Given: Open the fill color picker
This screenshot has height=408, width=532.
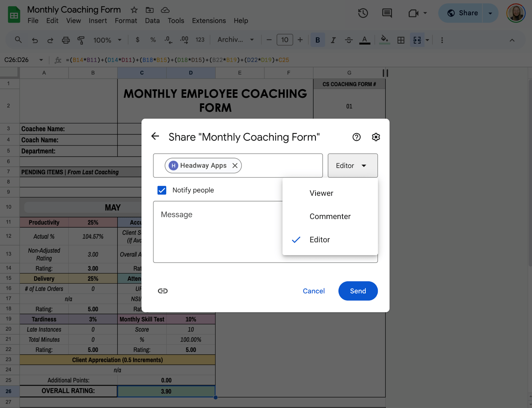Looking at the screenshot, I should tap(384, 40).
